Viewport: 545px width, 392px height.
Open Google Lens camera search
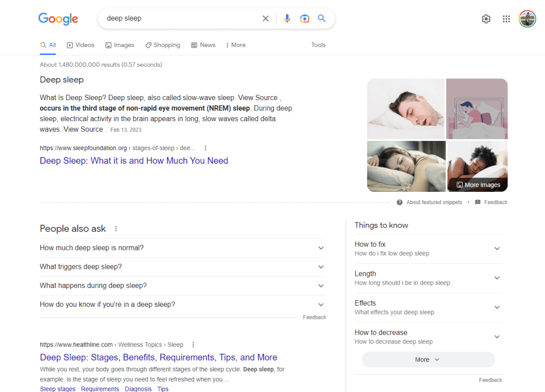[x=304, y=18]
